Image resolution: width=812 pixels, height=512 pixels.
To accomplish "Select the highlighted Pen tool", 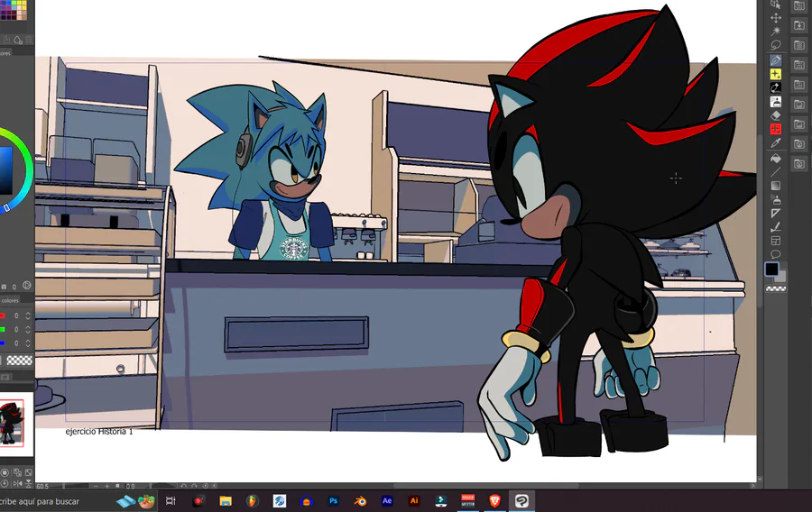I will coord(776,60).
